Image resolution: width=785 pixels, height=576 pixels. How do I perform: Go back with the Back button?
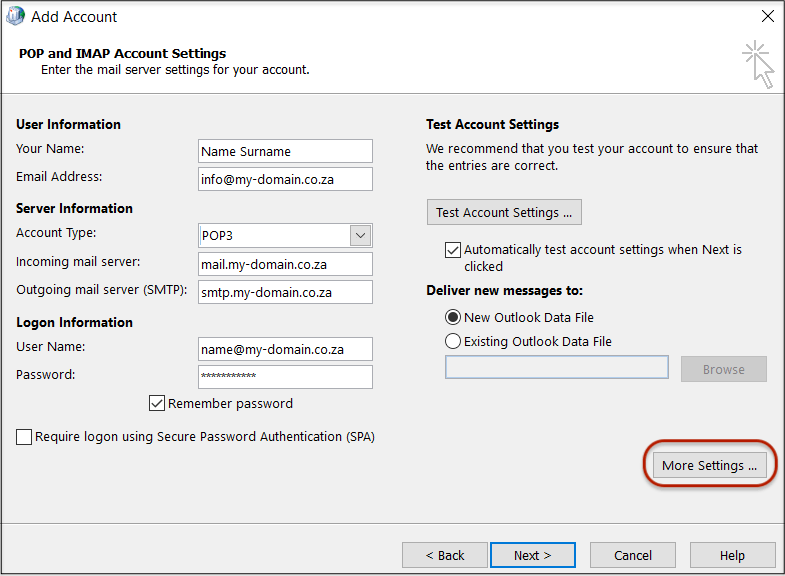[445, 555]
